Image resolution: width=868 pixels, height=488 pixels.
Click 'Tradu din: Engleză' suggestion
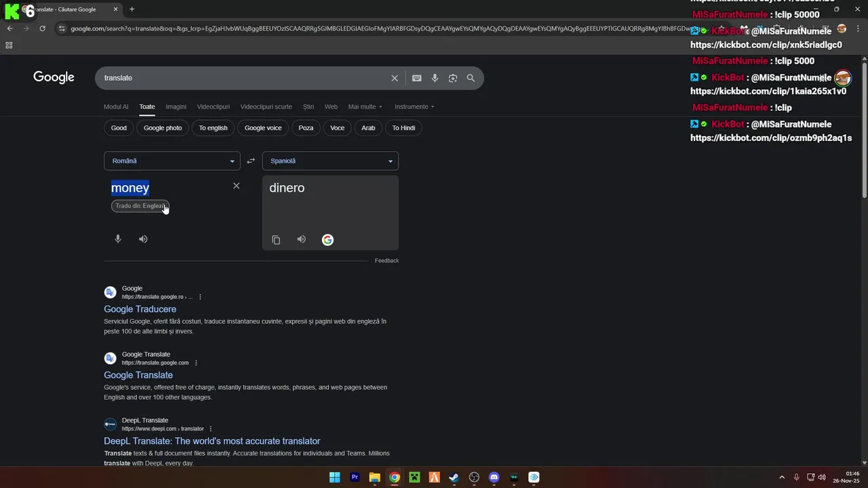140,206
